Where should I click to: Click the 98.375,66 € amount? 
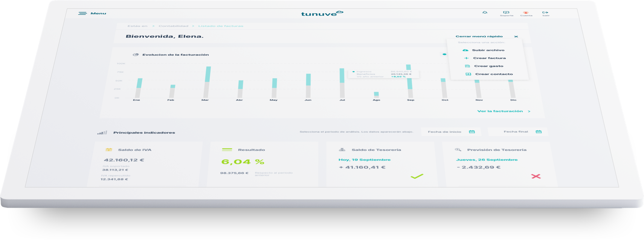click(x=234, y=173)
